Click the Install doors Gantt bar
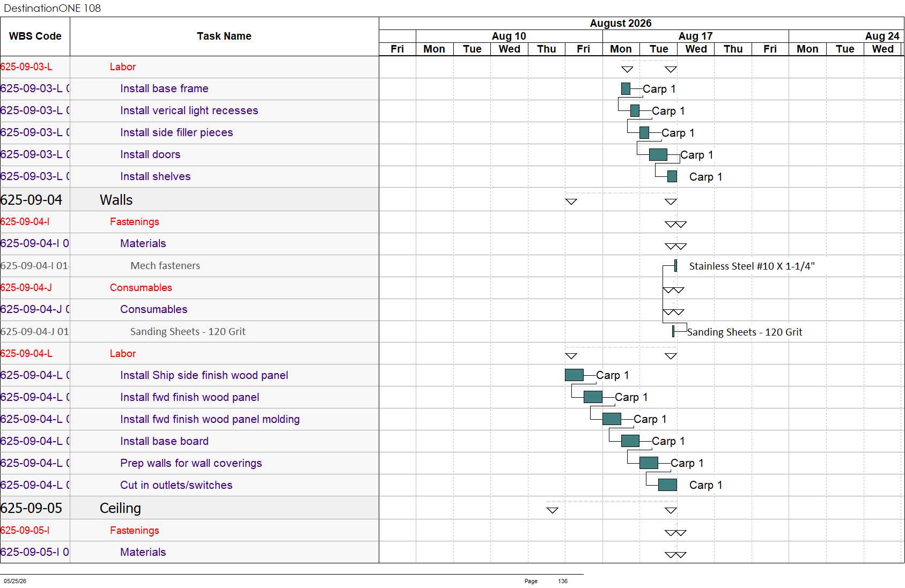 pos(658,154)
